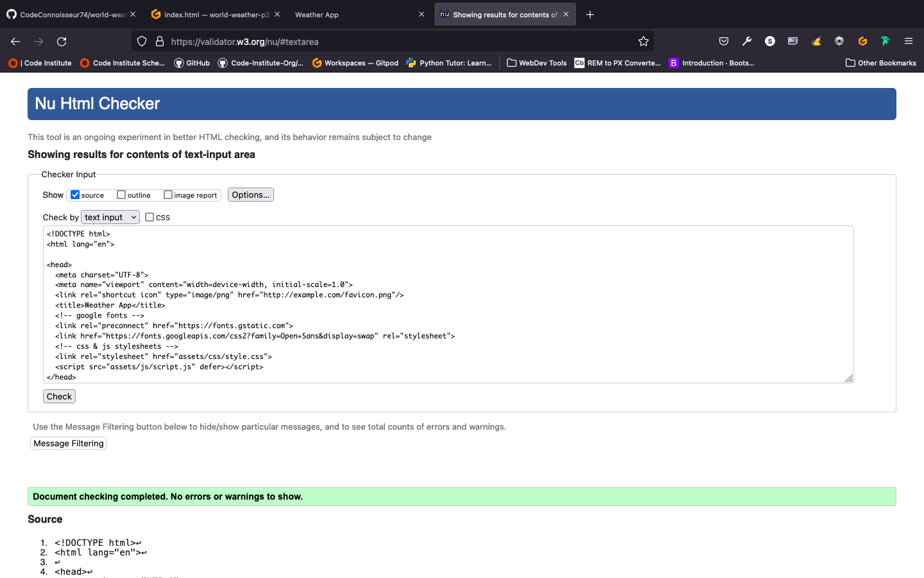This screenshot has height=578, width=924.
Task: Click the green running figure extension icon
Action: [x=886, y=42]
